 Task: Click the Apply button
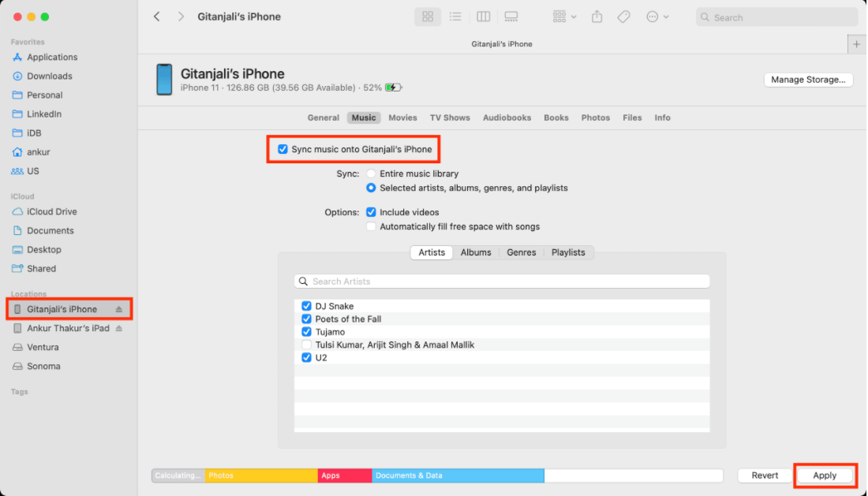(825, 475)
